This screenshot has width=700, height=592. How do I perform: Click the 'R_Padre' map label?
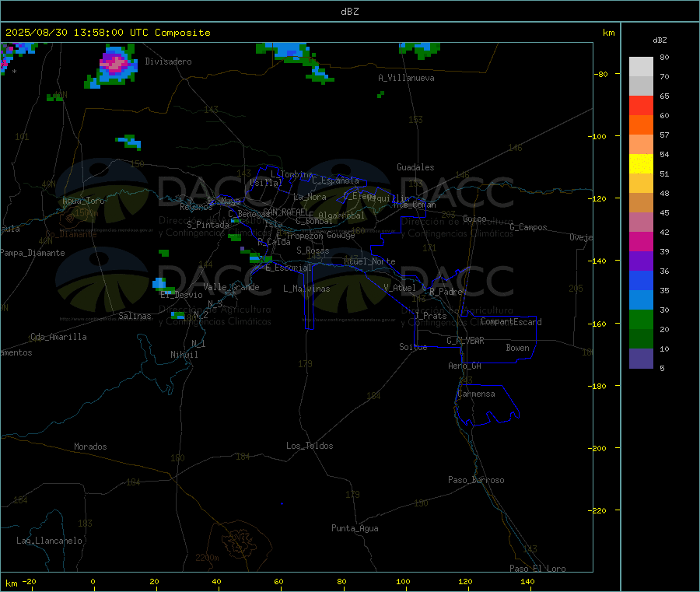point(446,292)
